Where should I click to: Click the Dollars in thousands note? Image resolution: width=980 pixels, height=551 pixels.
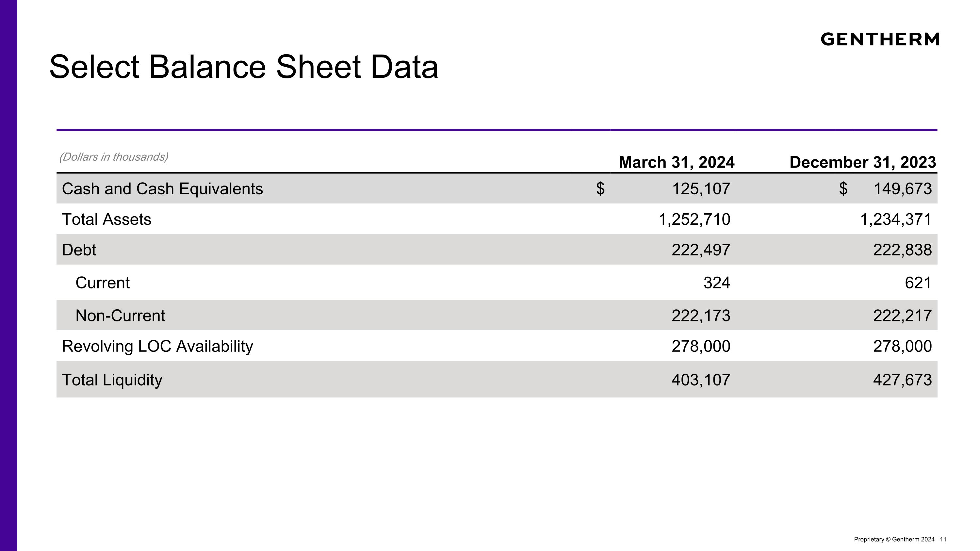114,157
